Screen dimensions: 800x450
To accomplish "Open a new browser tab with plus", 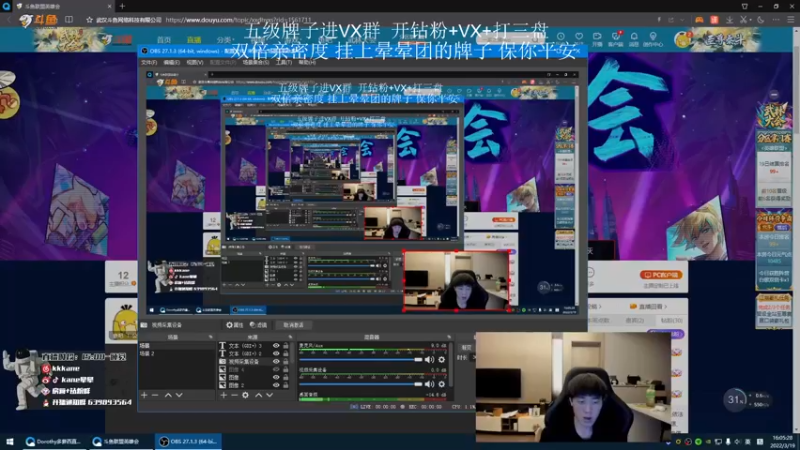I will [122, 6].
